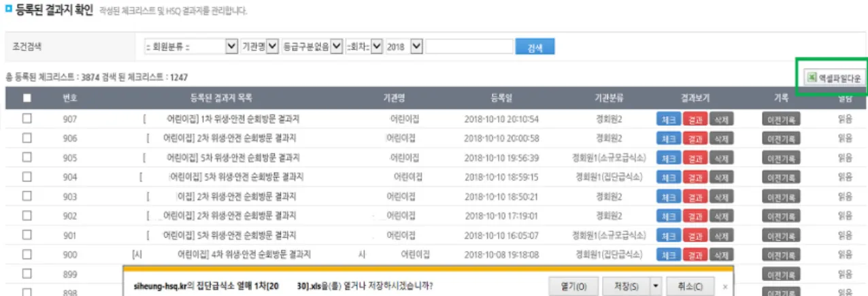Open 이전기록 for row 907

[782, 119]
